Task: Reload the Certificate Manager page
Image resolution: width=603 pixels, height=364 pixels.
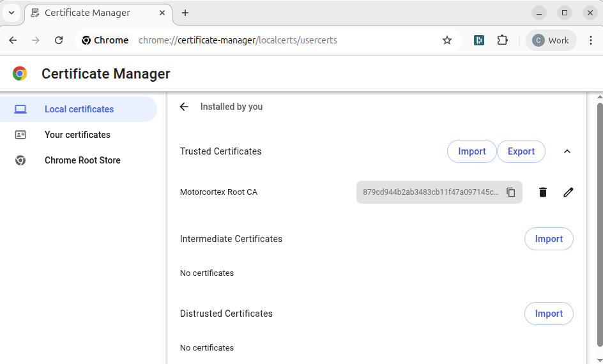Action: tap(59, 40)
